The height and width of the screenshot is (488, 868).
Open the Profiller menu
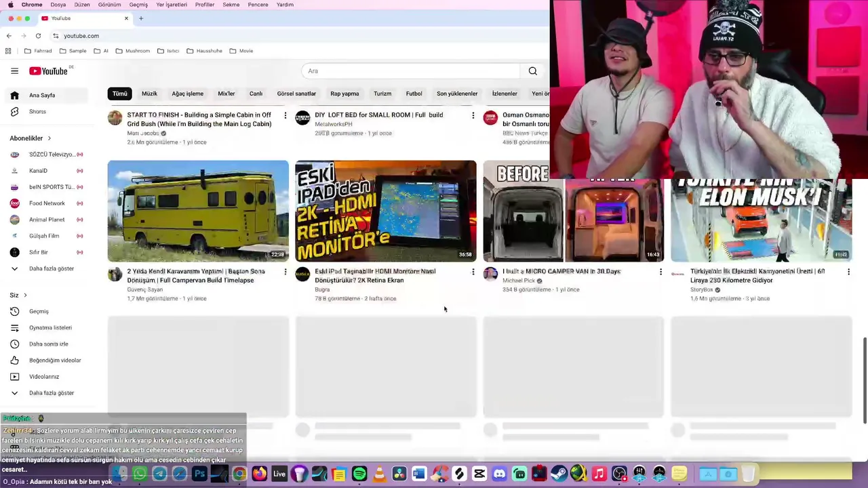pyautogui.click(x=205, y=5)
